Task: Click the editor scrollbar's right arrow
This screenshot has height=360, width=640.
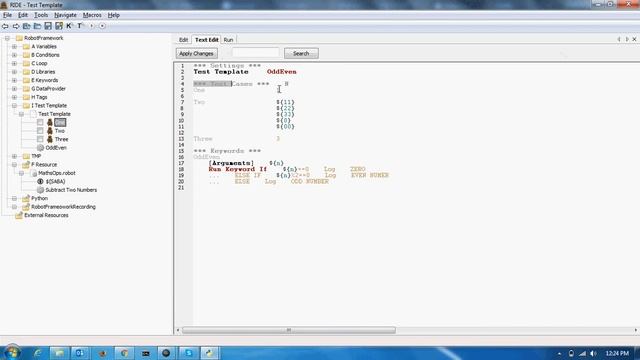Action: (636, 330)
